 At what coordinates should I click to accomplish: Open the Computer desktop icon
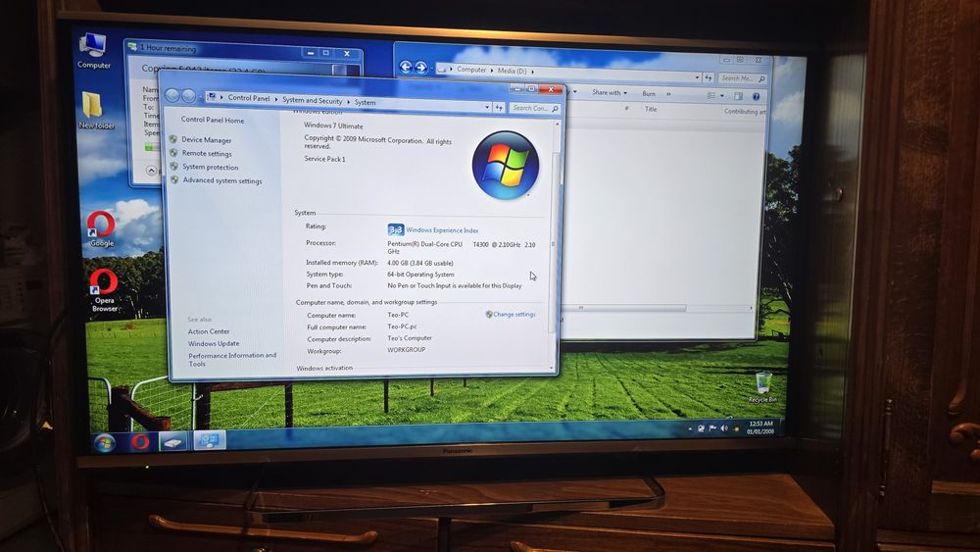[94, 50]
